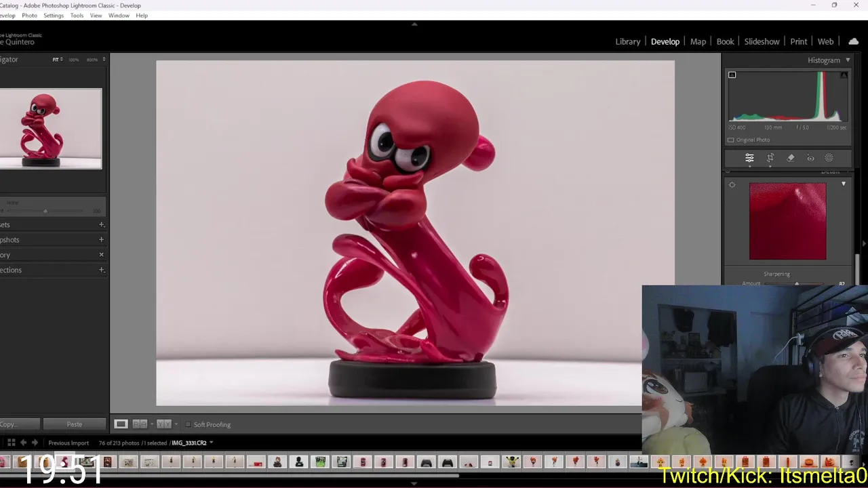Select the Red Eye correction tool

pos(810,158)
